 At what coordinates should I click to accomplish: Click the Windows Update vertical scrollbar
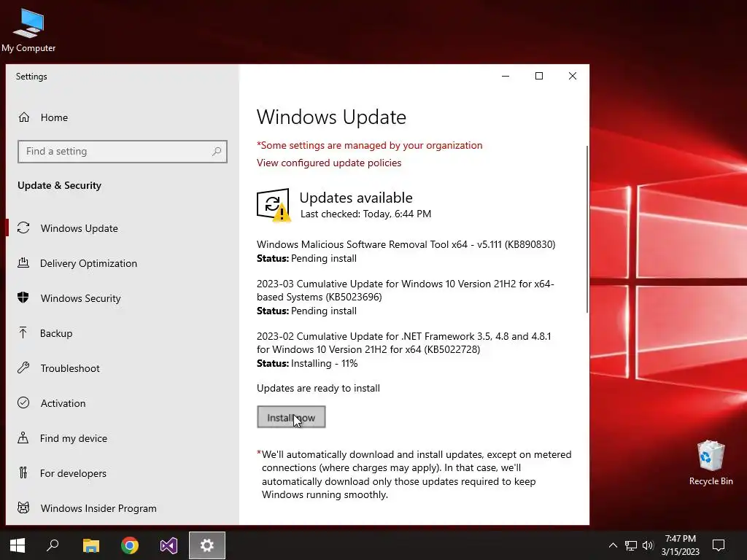click(587, 230)
